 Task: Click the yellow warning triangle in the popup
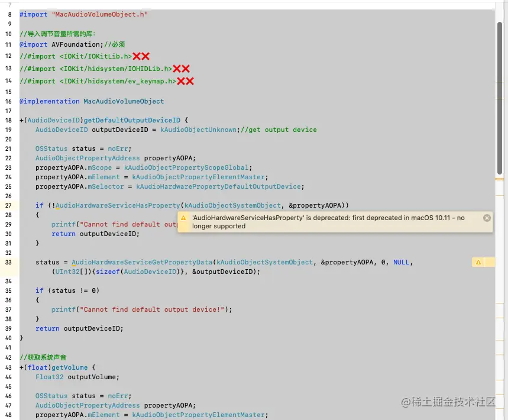click(x=183, y=218)
